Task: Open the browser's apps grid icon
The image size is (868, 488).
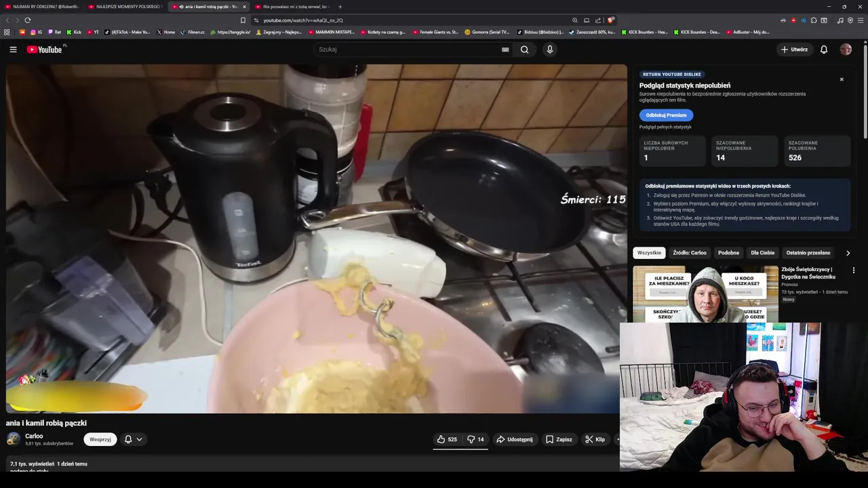Action: [7, 32]
